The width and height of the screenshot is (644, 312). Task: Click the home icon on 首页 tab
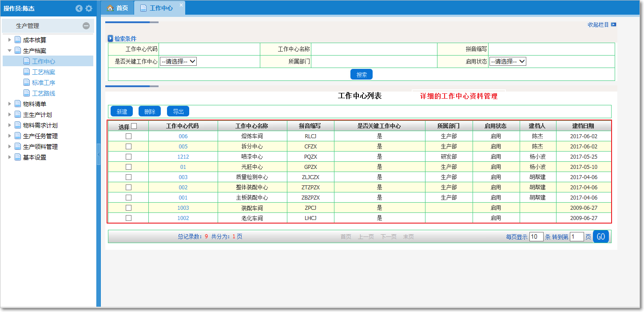point(110,8)
